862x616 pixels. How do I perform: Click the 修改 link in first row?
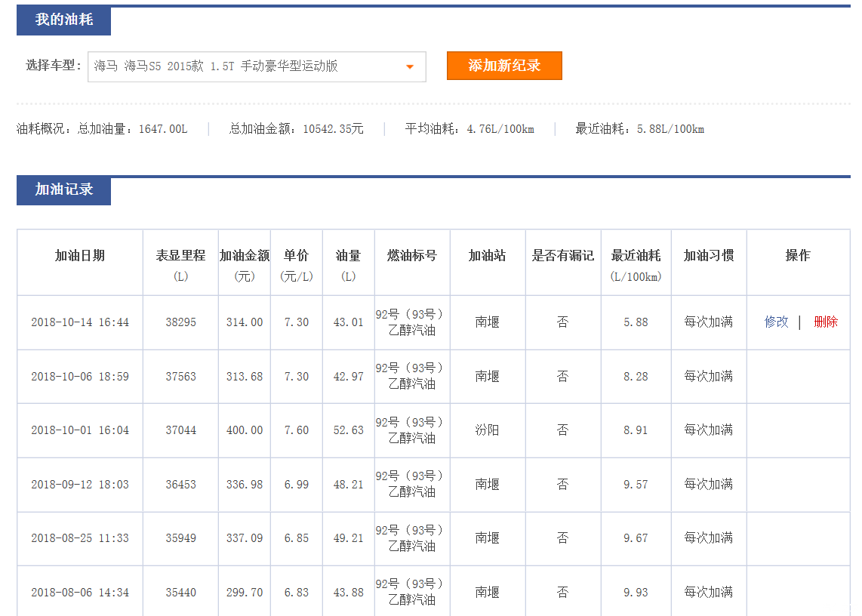click(776, 322)
